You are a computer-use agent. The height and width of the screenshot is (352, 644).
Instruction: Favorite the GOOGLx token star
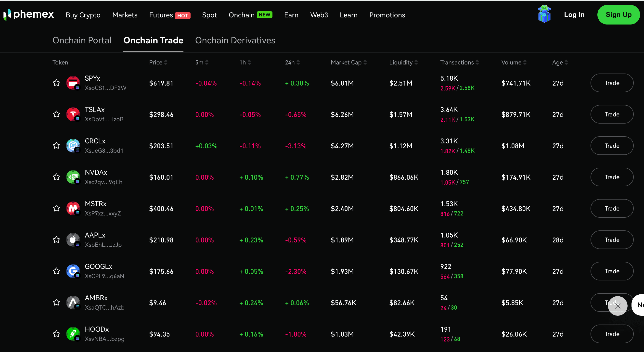tap(56, 271)
